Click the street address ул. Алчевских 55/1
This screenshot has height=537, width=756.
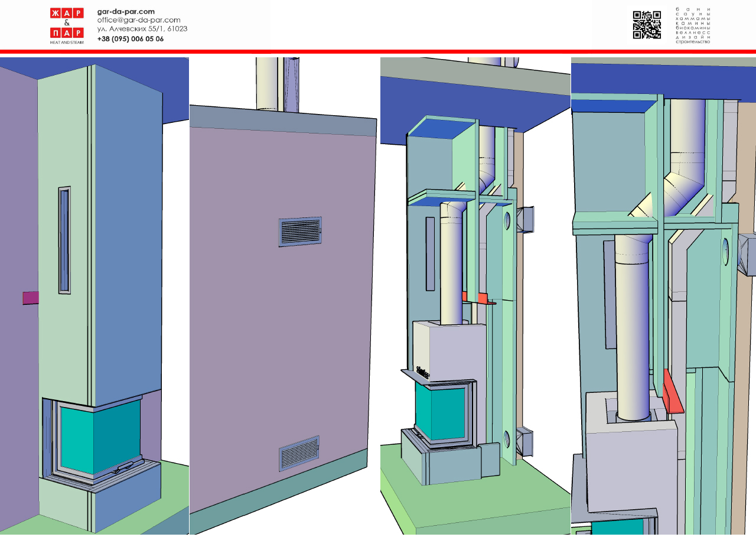coord(142,29)
